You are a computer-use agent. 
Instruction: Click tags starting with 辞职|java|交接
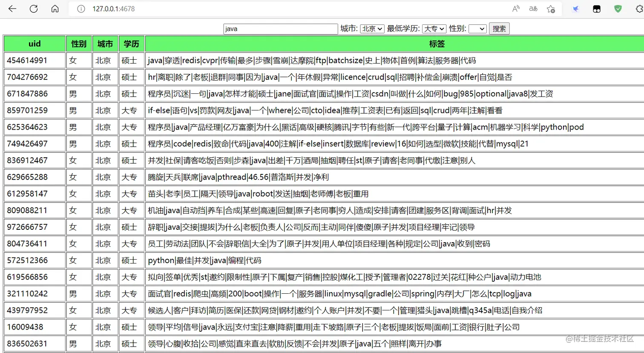click(x=394, y=227)
